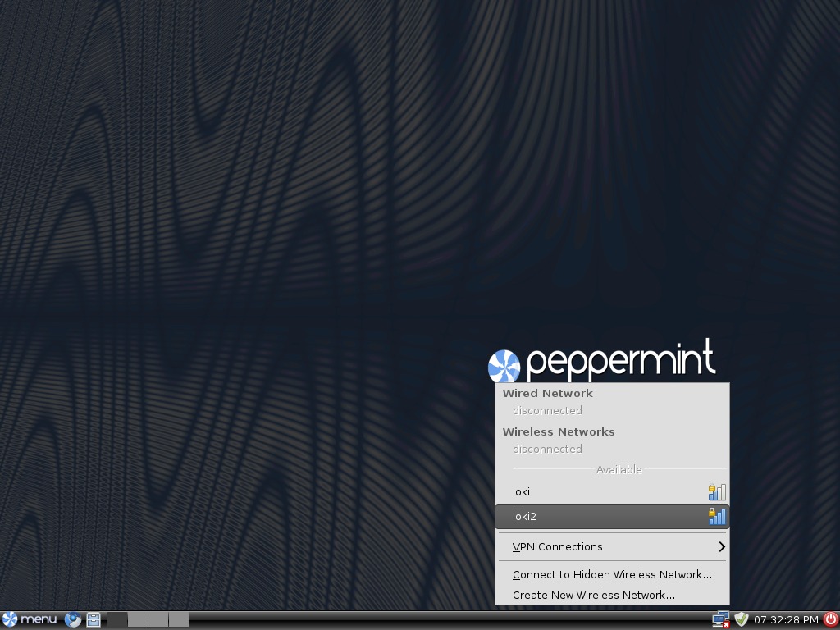
Task: Connect to the loki2 wireless network
Action: pos(612,517)
